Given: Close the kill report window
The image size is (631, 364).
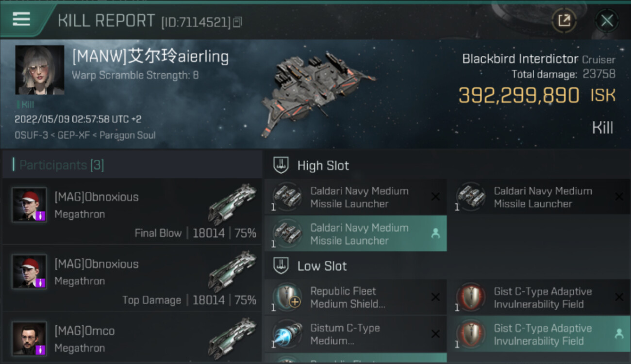Looking at the screenshot, I should (607, 21).
